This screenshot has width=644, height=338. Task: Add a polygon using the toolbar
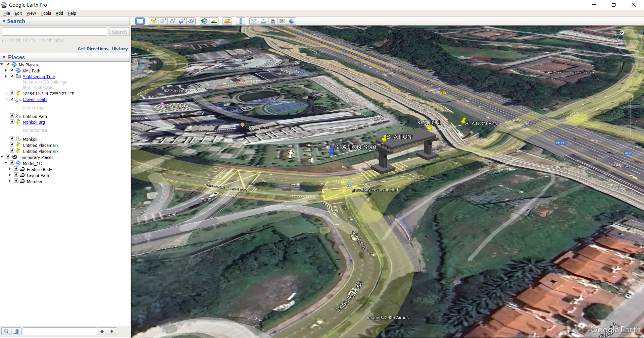click(x=163, y=21)
